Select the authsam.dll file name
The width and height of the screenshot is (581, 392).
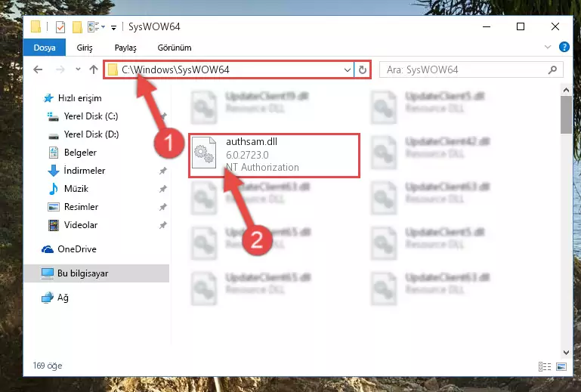pyautogui.click(x=252, y=141)
